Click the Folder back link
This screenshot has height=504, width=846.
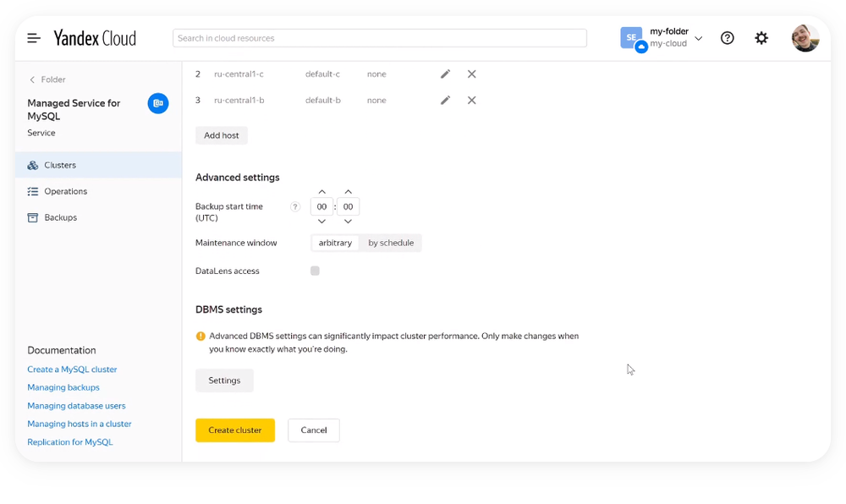click(52, 79)
